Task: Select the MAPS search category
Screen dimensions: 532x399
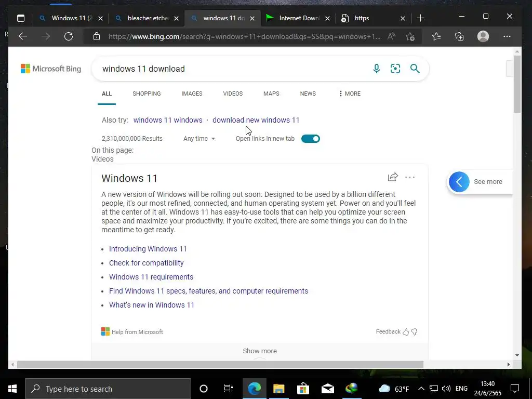Action: 271,94
